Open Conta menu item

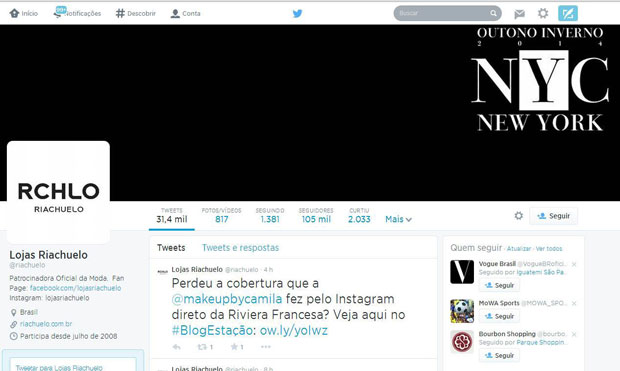click(185, 13)
